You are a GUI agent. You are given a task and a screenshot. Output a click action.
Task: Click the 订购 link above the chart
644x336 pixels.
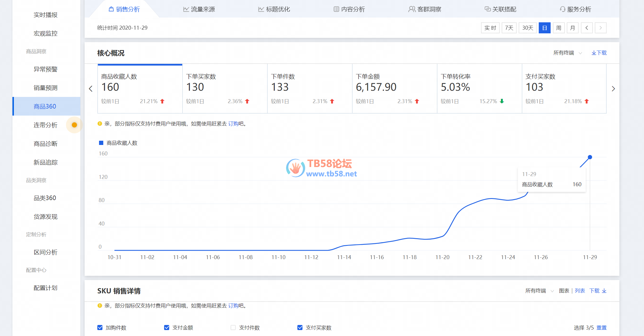coord(233,124)
